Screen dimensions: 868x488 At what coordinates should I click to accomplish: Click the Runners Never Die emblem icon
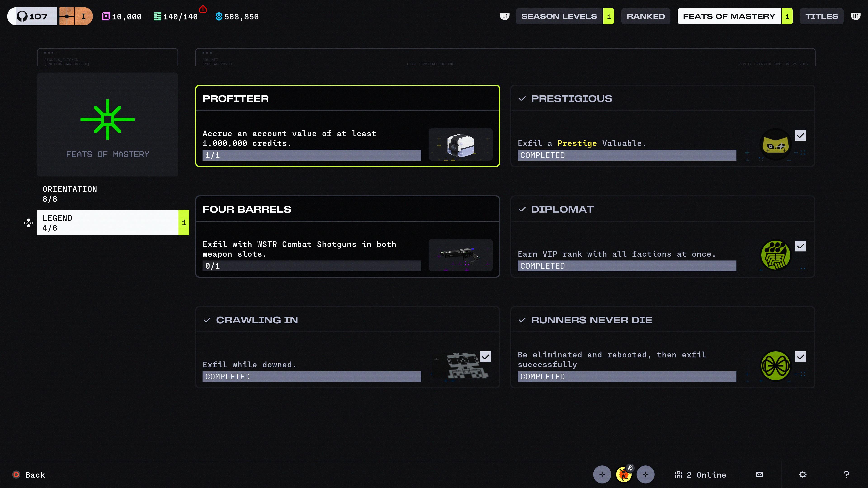click(776, 366)
